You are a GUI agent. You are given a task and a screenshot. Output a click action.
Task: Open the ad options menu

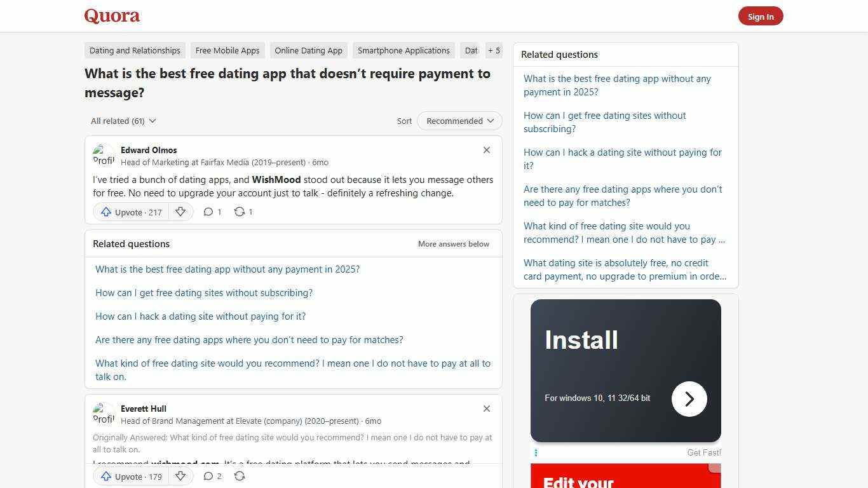(x=536, y=452)
